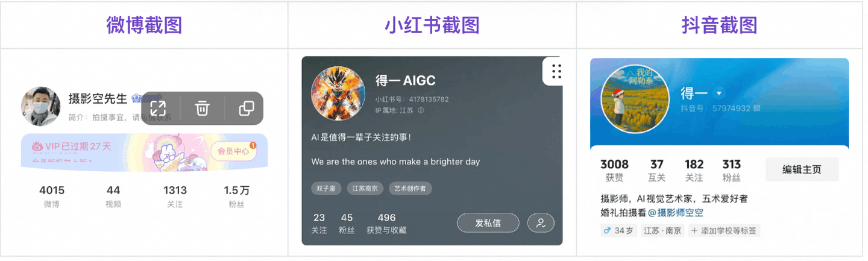Screen dimensions: 868x261
Task: Click the 编辑主页 button
Action: [802, 169]
